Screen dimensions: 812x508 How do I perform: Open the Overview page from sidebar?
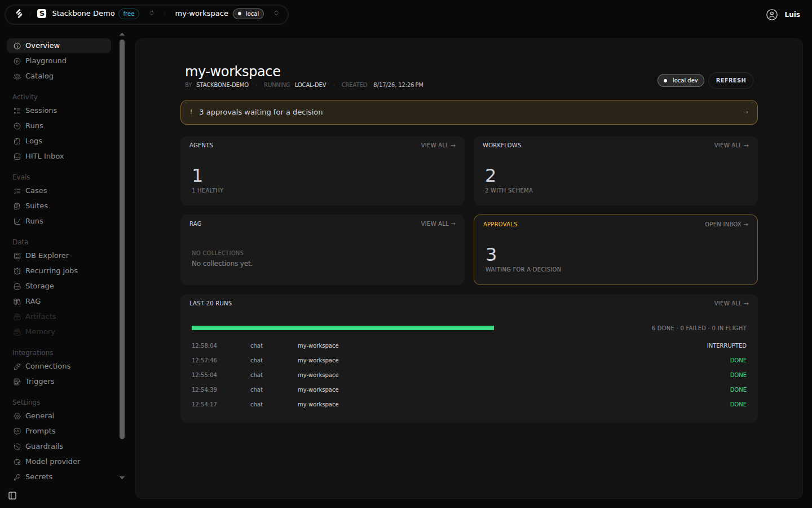(x=59, y=46)
